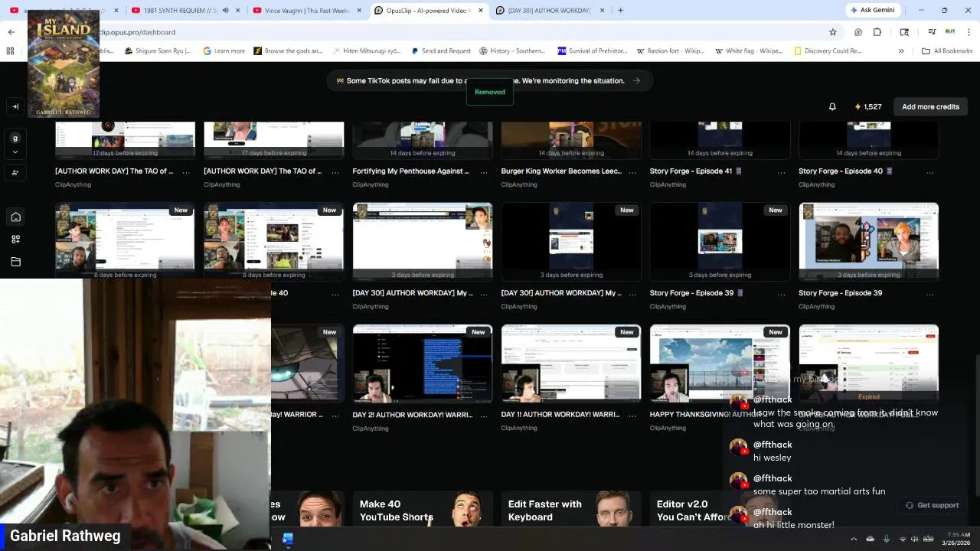Viewport: 980px width, 551px height.
Task: Open a new browser tab
Action: (x=620, y=10)
